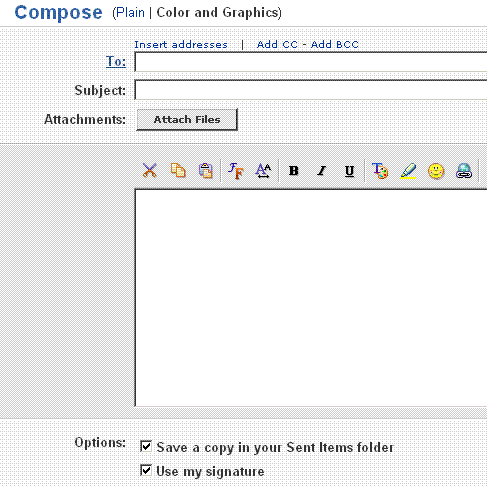Uncheck Save a copy in Sent Items
The height and width of the screenshot is (486, 487).
click(x=146, y=446)
